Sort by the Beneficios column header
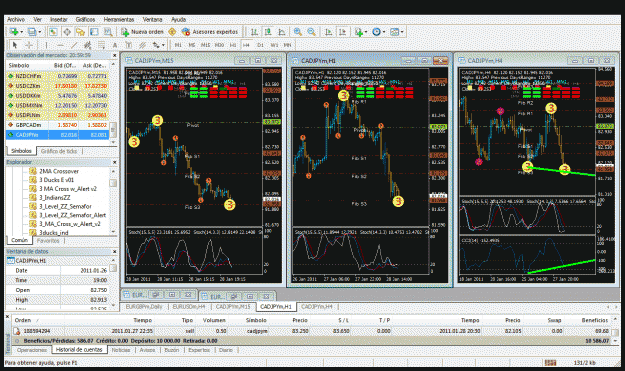This screenshot has height=371, width=625. (594, 320)
